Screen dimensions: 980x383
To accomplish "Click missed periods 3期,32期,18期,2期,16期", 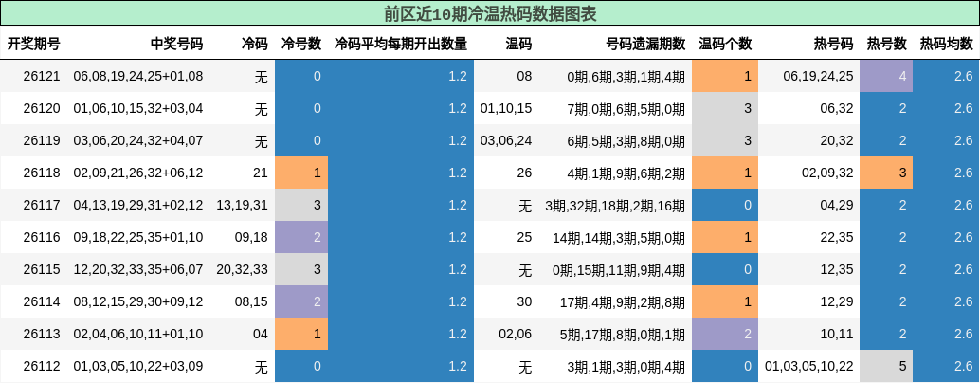I will 615,205.
